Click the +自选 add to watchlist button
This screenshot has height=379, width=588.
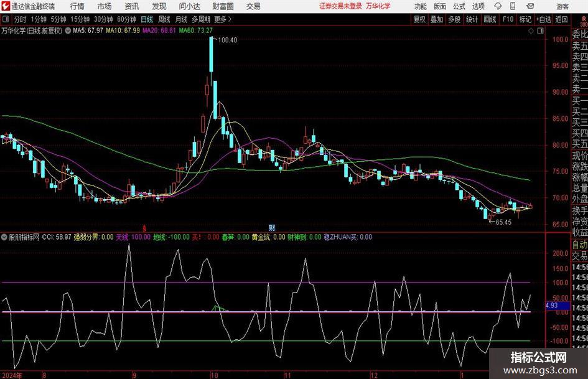point(543,19)
